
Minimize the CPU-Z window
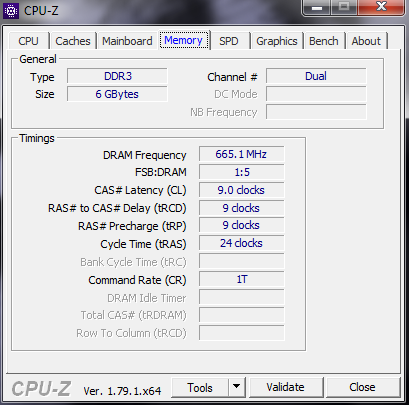[316, 7]
